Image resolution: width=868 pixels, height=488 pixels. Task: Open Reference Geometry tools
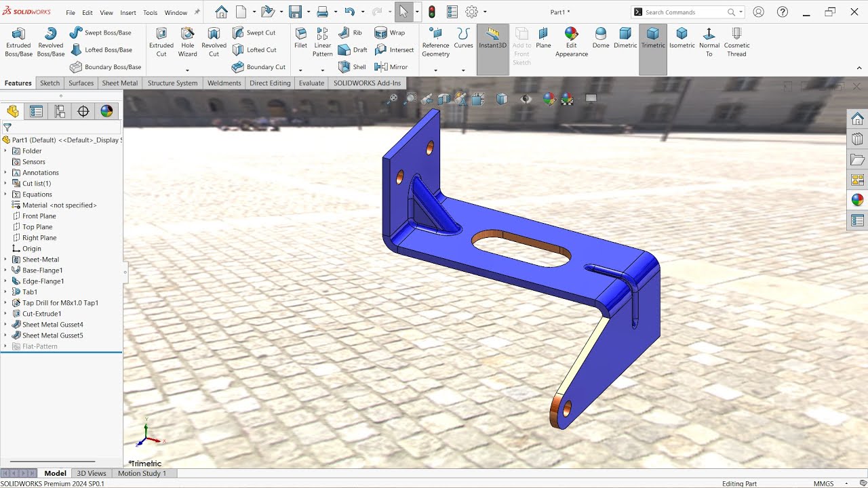(x=435, y=42)
